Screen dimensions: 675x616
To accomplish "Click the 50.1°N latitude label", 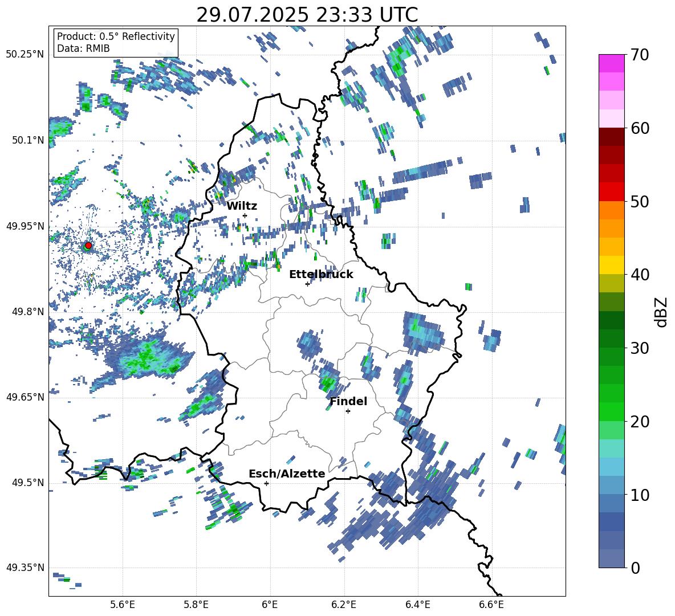I will point(28,140).
